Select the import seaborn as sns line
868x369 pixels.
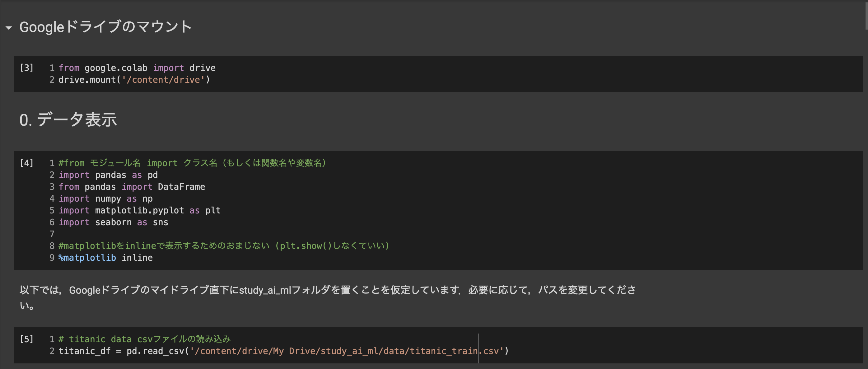pos(113,222)
